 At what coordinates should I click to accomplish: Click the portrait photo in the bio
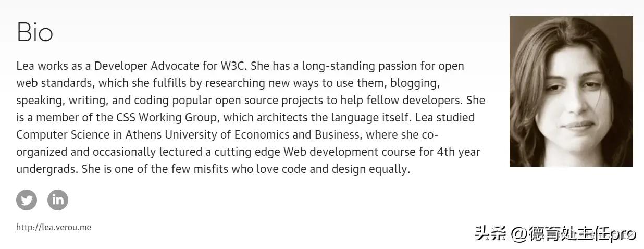[x=571, y=92]
